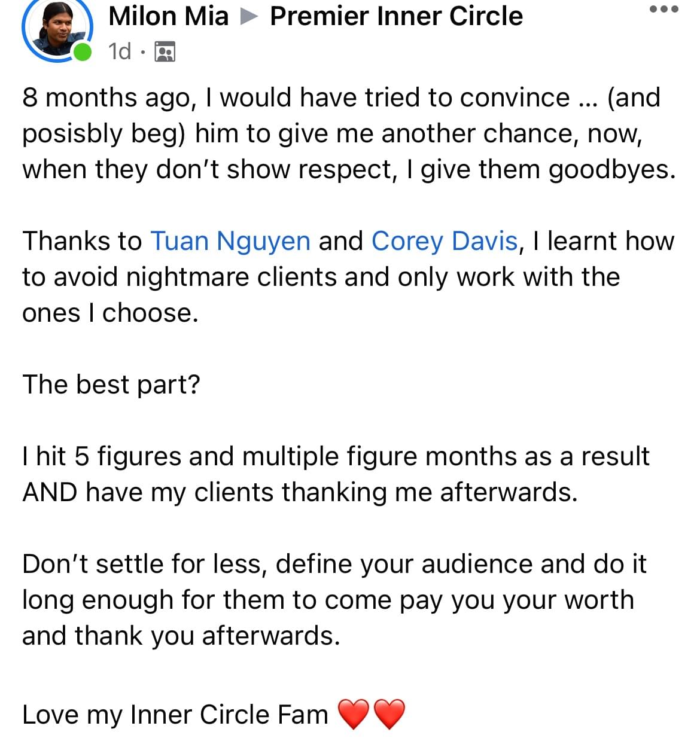Click the arrow between author and group
The image size is (700, 738).
click(x=249, y=17)
